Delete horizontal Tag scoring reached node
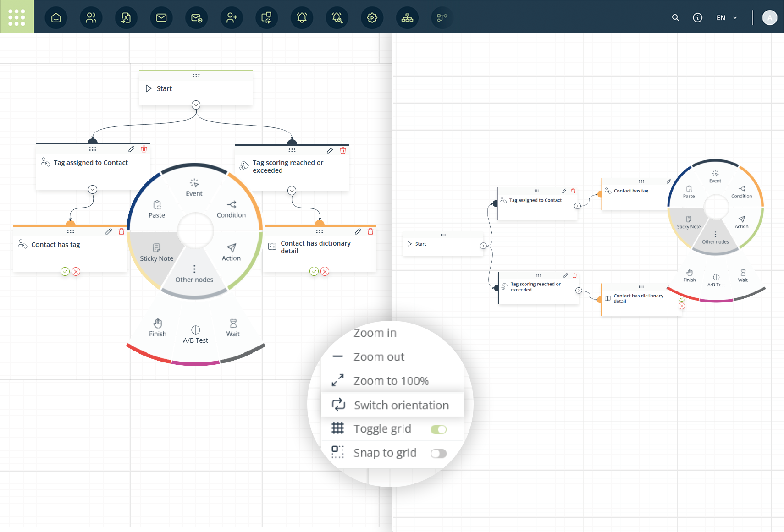This screenshot has width=784, height=532. (574, 275)
